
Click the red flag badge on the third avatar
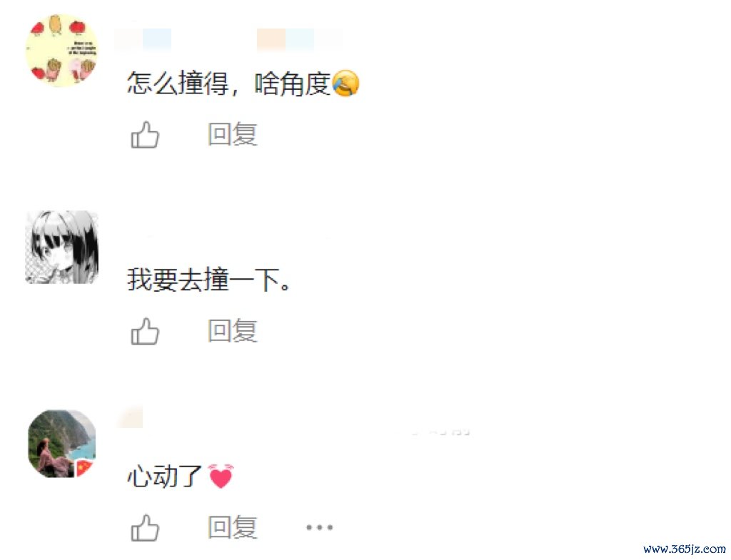(84, 467)
